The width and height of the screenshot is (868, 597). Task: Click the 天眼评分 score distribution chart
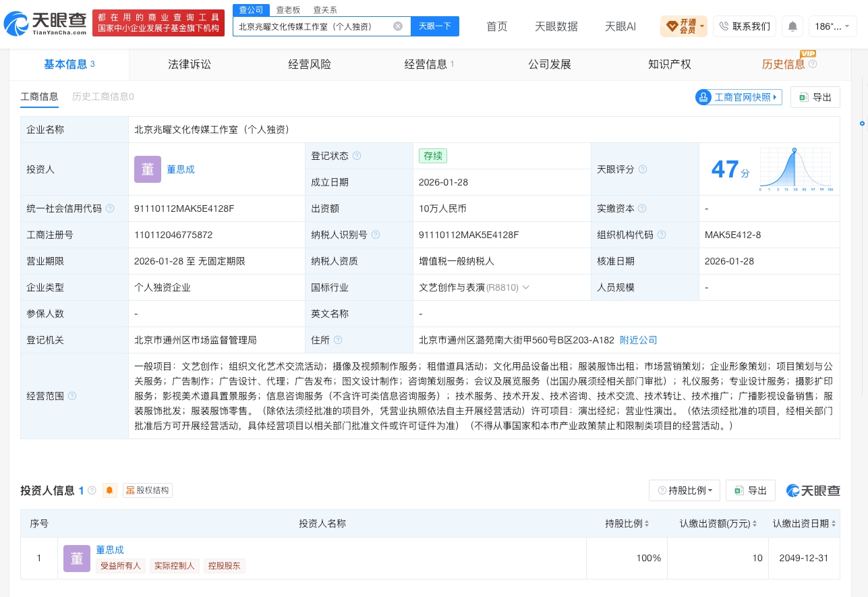pyautogui.click(x=796, y=169)
